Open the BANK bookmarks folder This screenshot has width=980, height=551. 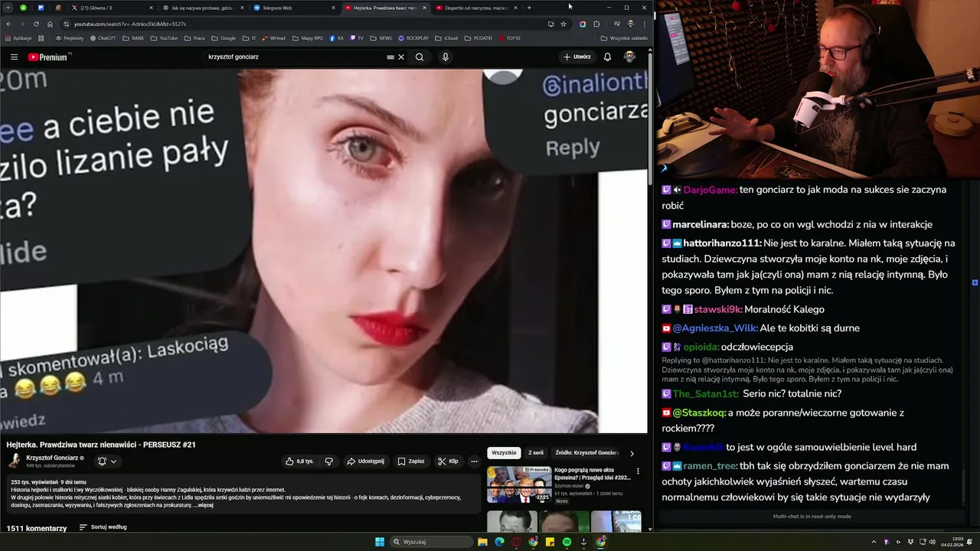[133, 37]
